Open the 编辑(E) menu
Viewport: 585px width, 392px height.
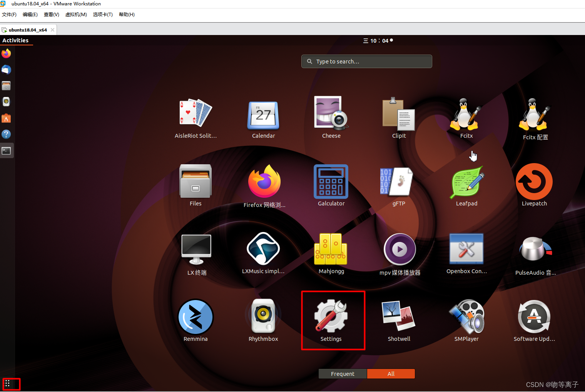pyautogui.click(x=30, y=15)
